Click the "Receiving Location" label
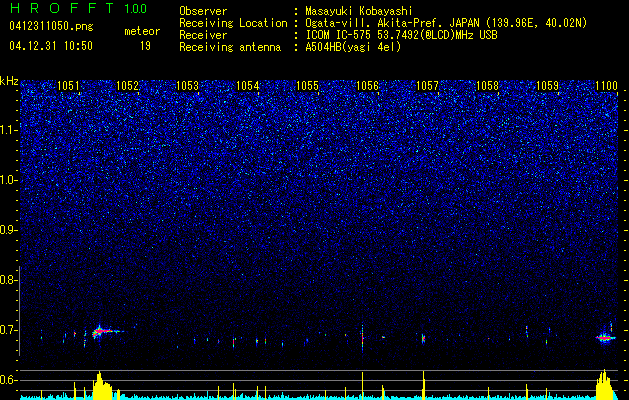This screenshot has height=400, width=629. pyautogui.click(x=233, y=23)
